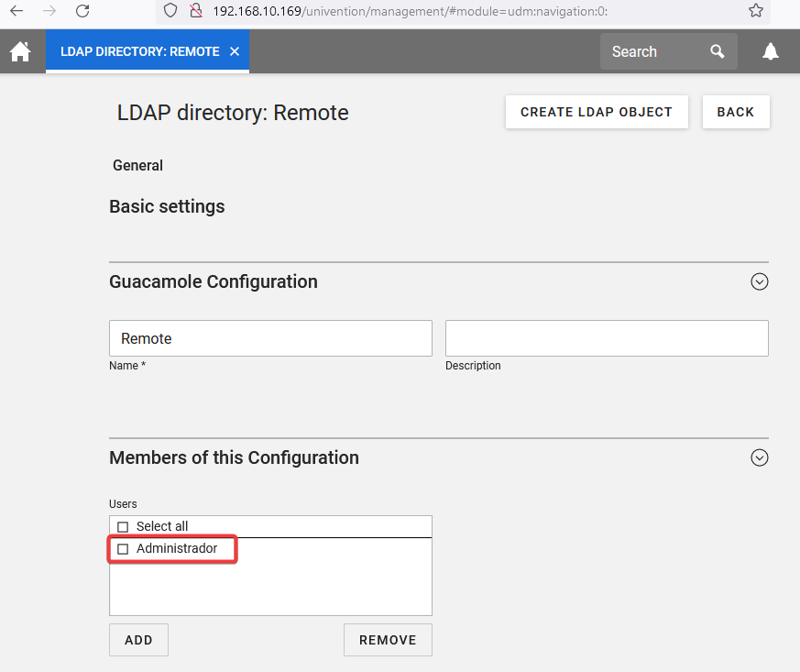This screenshot has height=672, width=800.
Task: Reload the page in the browser
Action: [x=82, y=11]
